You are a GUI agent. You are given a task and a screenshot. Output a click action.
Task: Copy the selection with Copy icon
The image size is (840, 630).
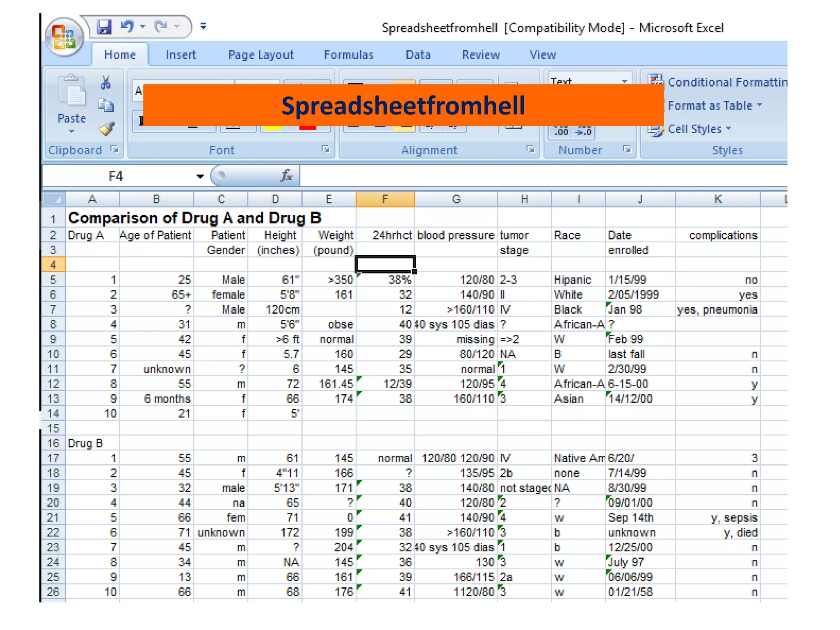click(106, 105)
